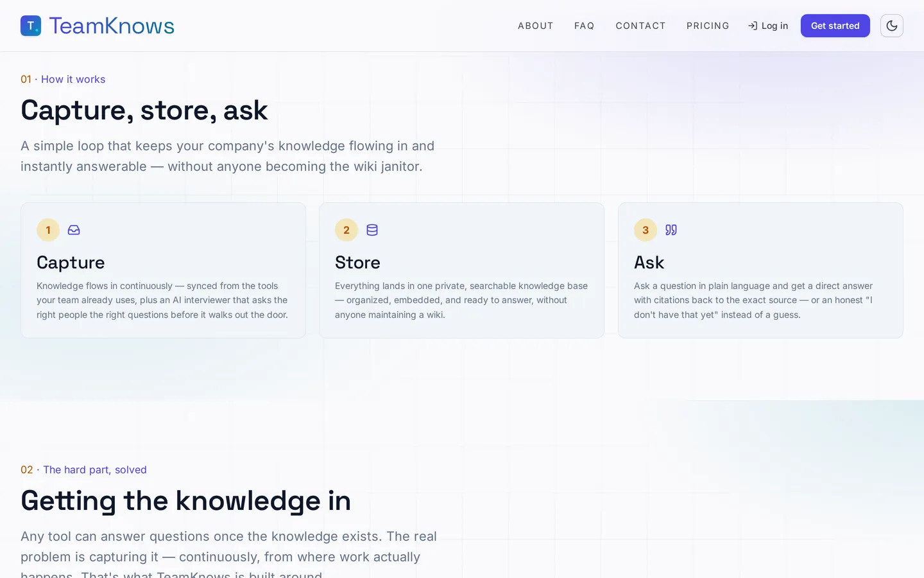
Task: Click the "Ask" card heading
Action: (649, 262)
